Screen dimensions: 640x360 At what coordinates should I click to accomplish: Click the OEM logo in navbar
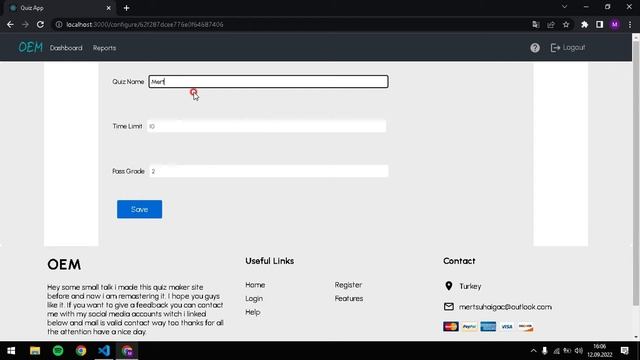(x=30, y=47)
